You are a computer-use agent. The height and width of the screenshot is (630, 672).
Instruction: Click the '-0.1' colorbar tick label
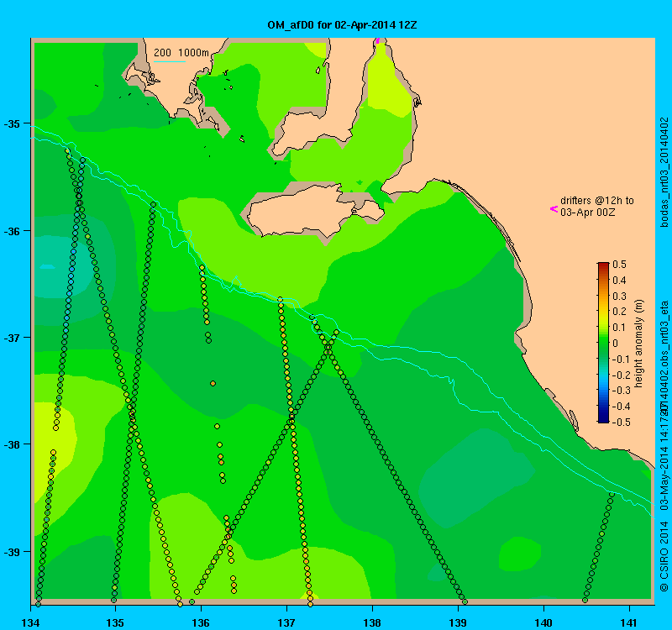point(621,360)
